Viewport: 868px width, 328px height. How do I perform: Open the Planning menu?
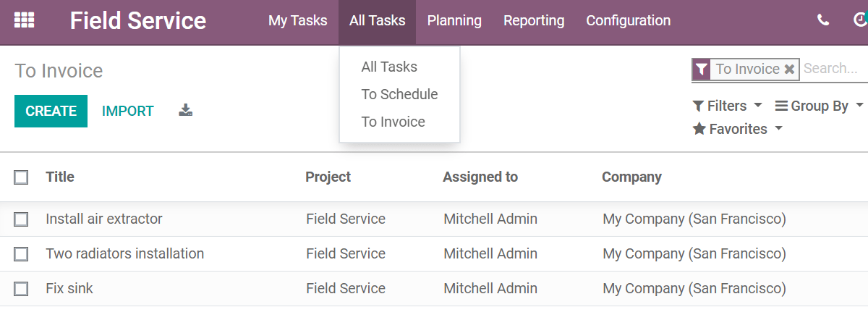454,21
